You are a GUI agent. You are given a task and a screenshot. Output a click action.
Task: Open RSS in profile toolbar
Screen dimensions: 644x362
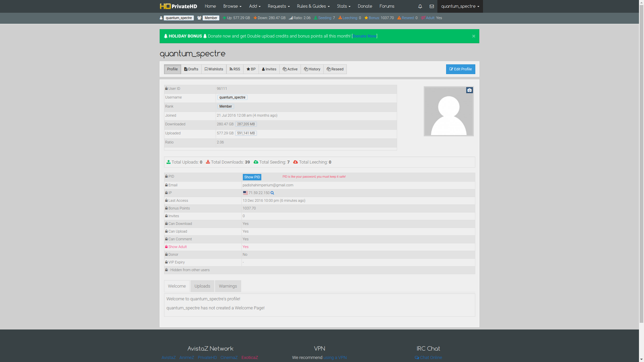(x=235, y=69)
